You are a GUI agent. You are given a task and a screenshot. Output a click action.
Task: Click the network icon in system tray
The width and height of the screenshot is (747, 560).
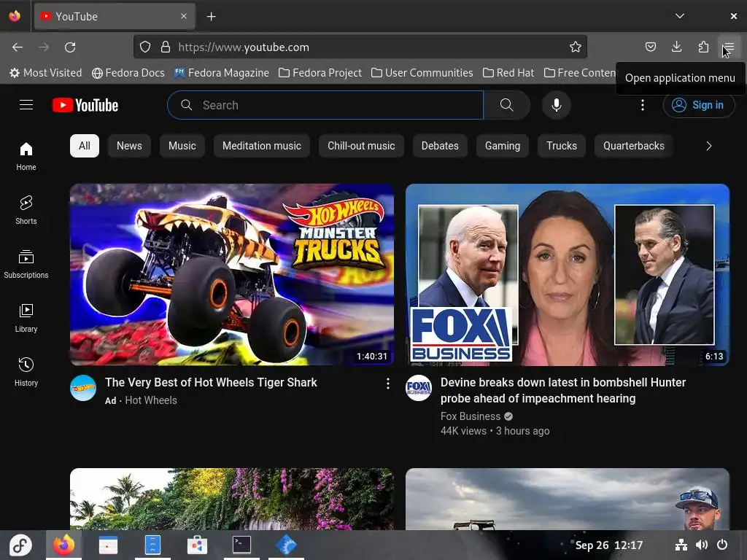pyautogui.click(x=681, y=545)
